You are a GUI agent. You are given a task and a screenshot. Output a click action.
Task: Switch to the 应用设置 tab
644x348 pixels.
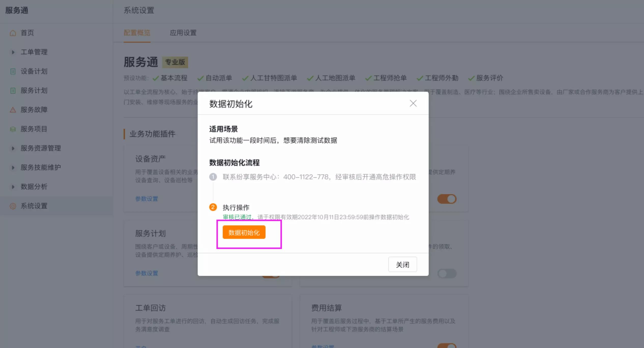point(183,33)
